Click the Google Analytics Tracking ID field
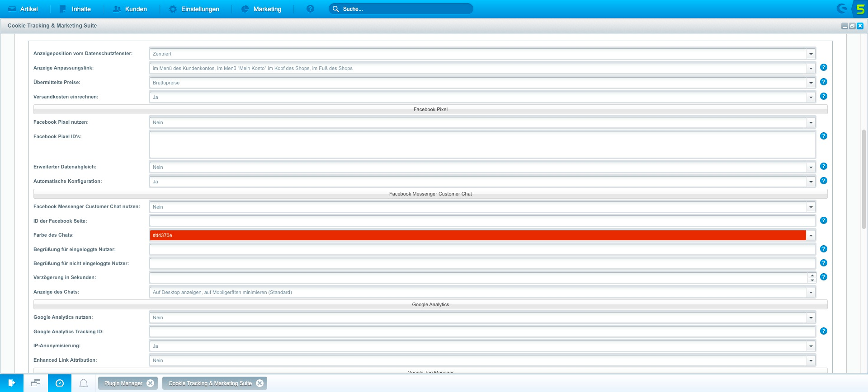The height and width of the screenshot is (392, 868). 482,331
